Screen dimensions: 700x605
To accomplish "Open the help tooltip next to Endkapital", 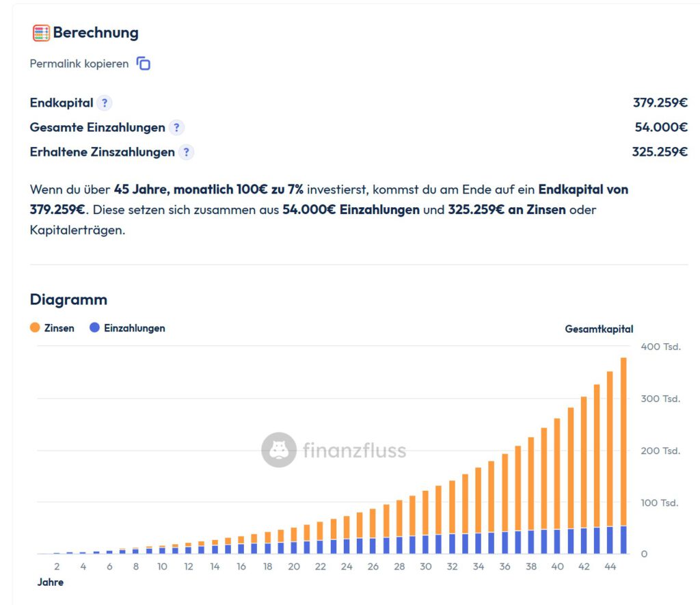I will pyautogui.click(x=104, y=103).
